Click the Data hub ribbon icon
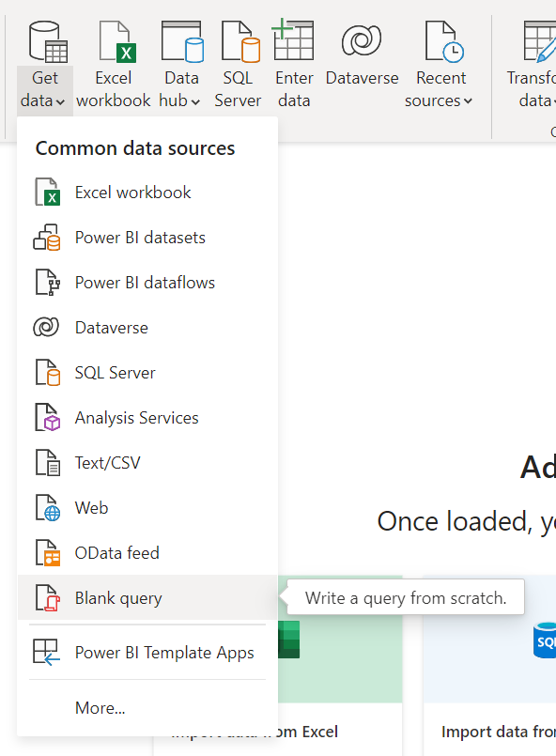This screenshot has height=756, width=556. [182, 42]
